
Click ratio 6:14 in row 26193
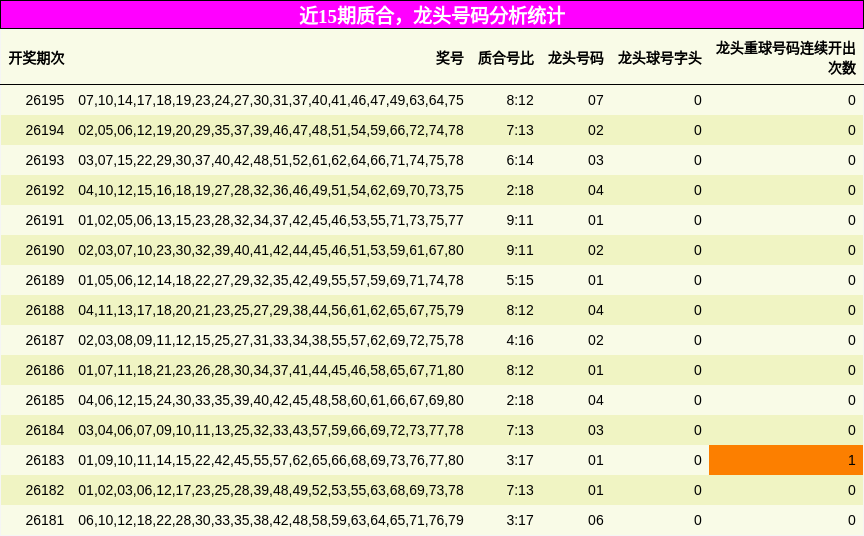pyautogui.click(x=520, y=160)
